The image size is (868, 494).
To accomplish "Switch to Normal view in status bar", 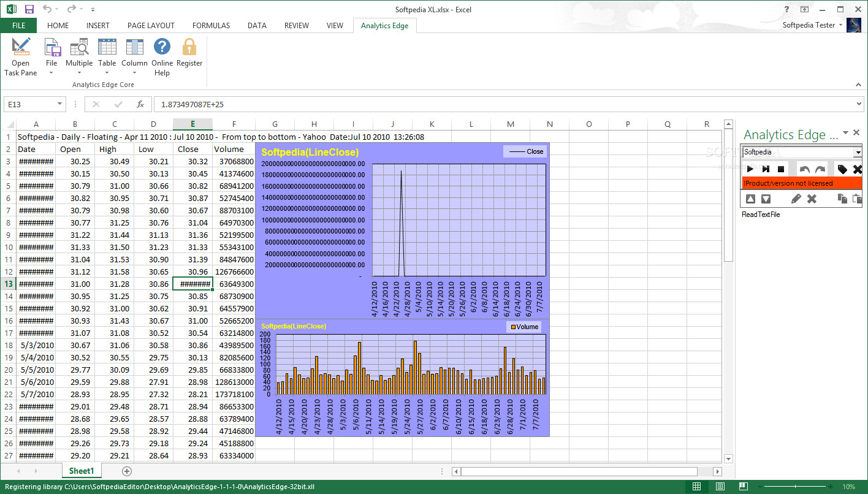I will pyautogui.click(x=697, y=487).
